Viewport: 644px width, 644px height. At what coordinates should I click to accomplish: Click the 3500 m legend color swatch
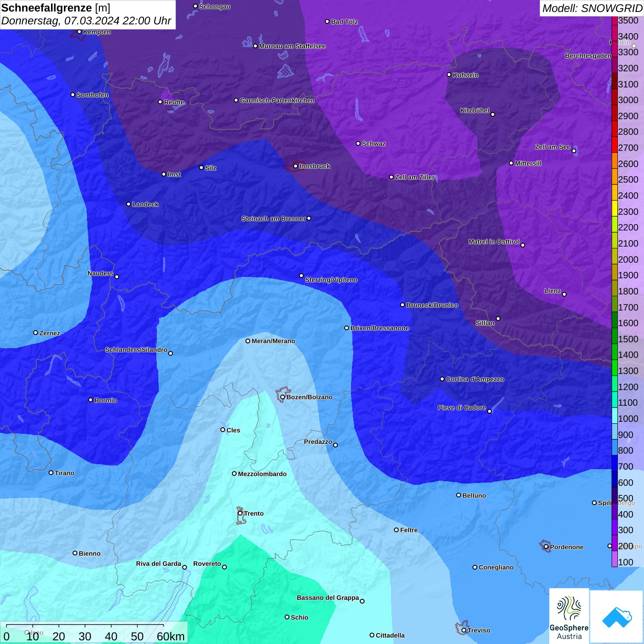click(615, 21)
